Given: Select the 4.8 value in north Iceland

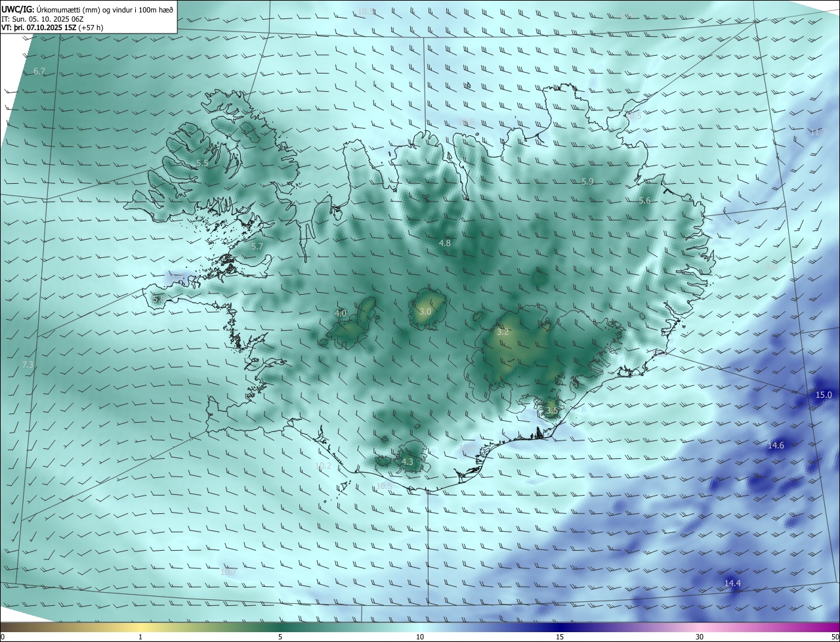Looking at the screenshot, I should (445, 243).
